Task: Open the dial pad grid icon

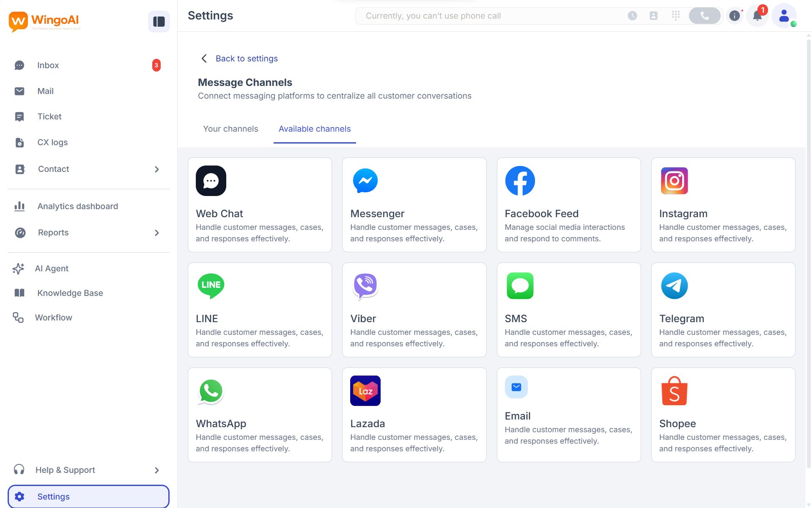Action: click(675, 16)
